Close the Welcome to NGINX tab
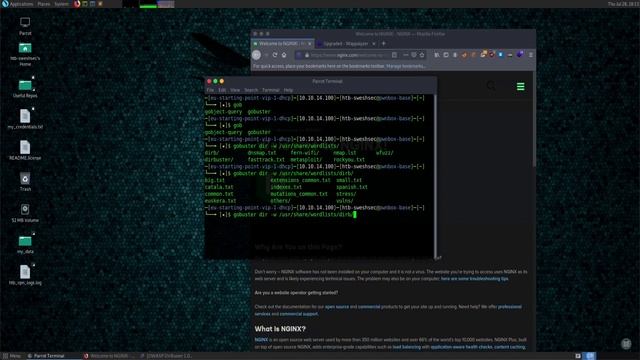Viewport: 640px width, 360px height. coord(310,44)
